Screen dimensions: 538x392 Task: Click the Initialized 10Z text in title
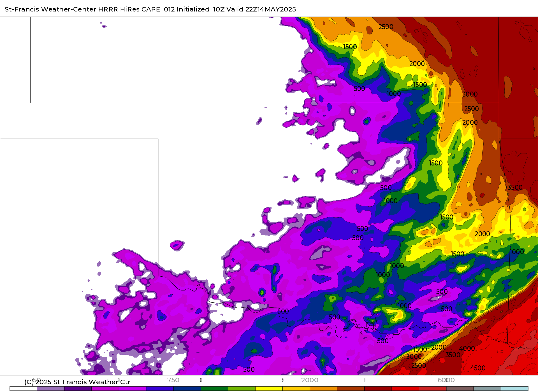(x=200, y=9)
